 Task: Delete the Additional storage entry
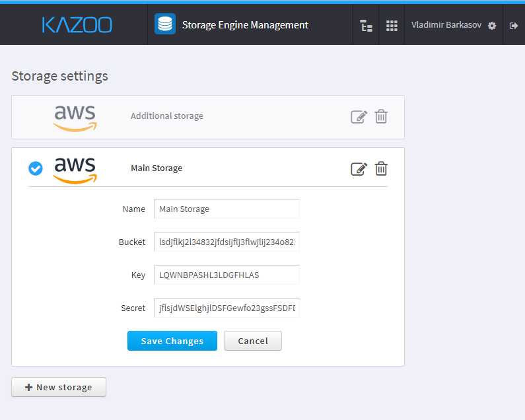381,116
